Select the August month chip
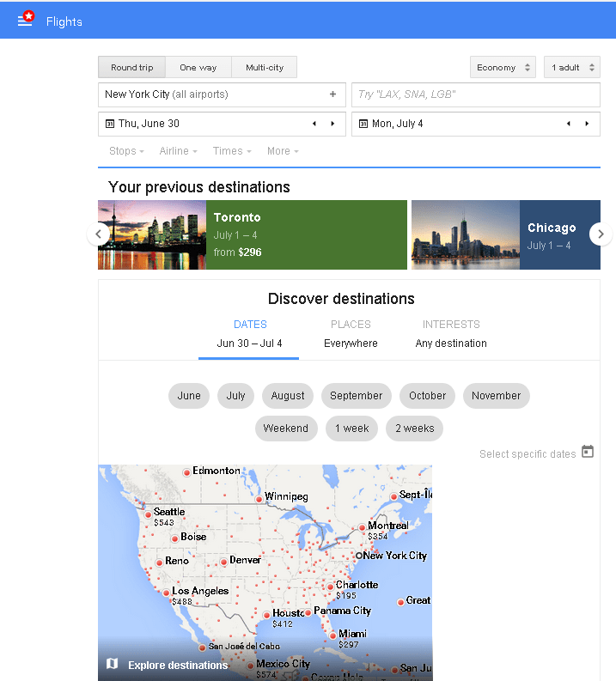 pyautogui.click(x=288, y=396)
